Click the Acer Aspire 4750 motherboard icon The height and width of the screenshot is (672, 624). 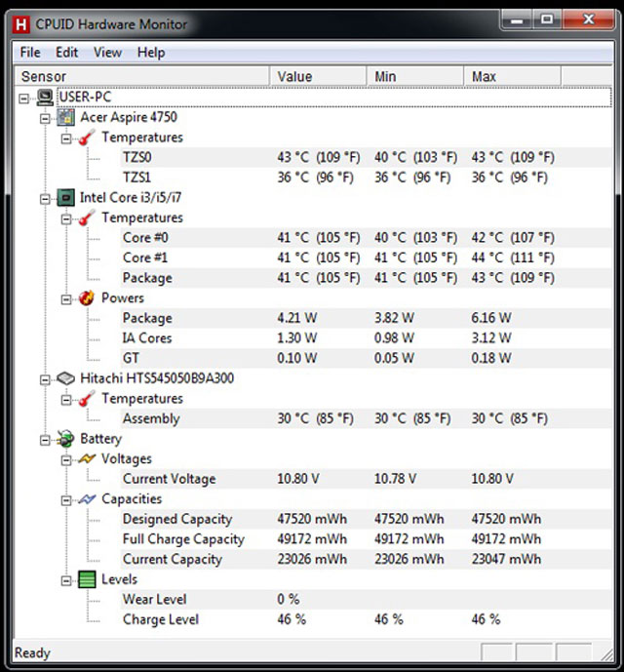66,117
